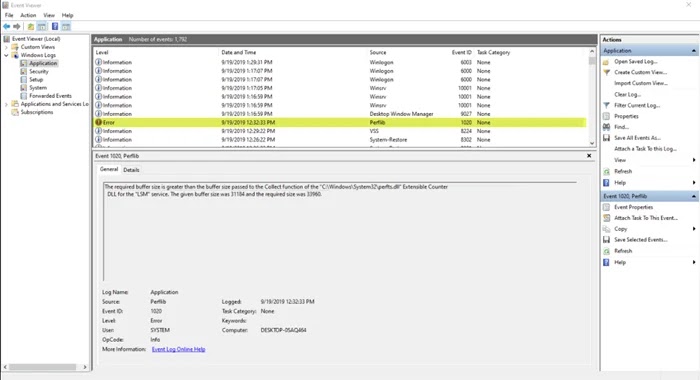The width and height of the screenshot is (700, 380).
Task: Click the Error icon in Perflib row
Action: pyautogui.click(x=98, y=122)
